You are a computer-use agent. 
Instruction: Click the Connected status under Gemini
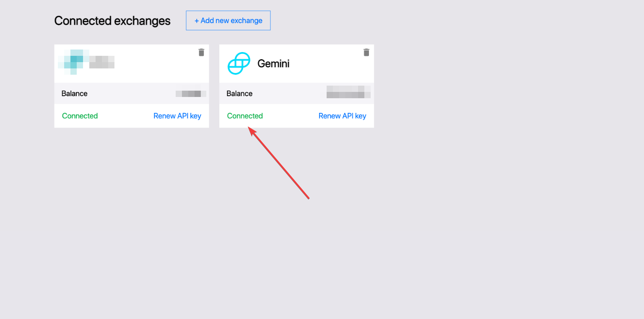[x=245, y=116]
